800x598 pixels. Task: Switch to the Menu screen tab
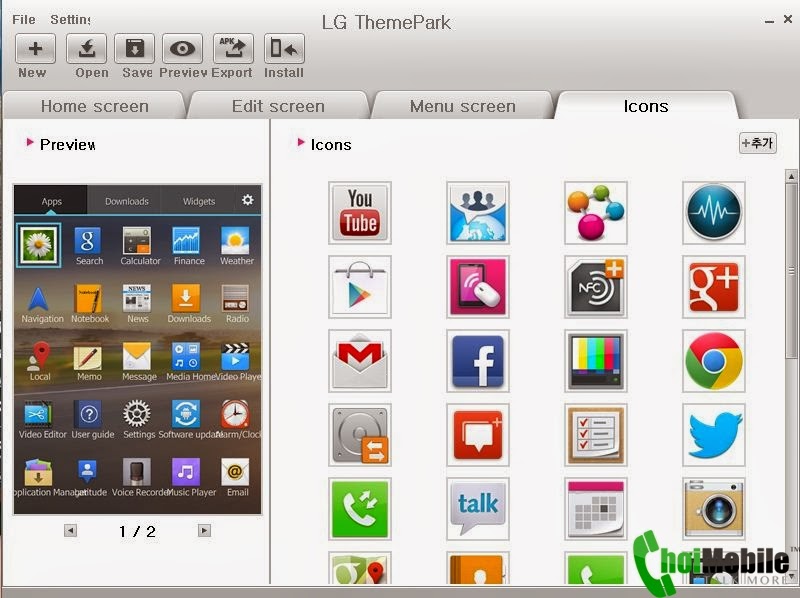(463, 106)
